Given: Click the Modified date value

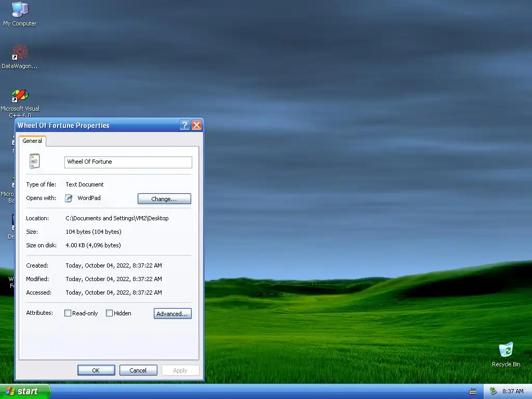Looking at the screenshot, I should pos(114,279).
